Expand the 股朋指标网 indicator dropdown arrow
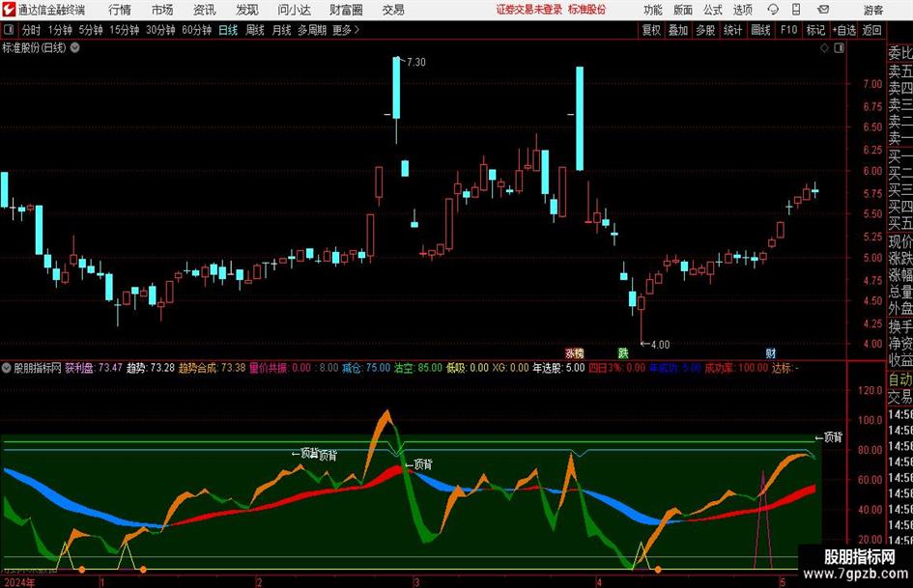 coord(7,368)
